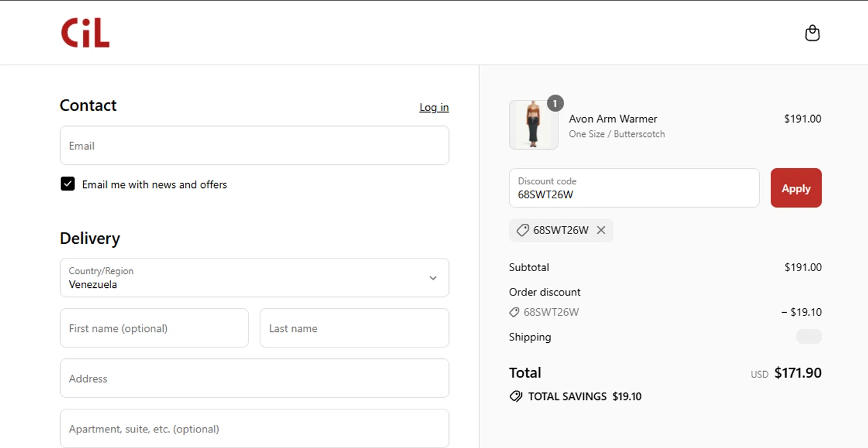Click the Avon Arm Warmer product thumbnail
Screen dimensions: 868x448
pos(533,125)
